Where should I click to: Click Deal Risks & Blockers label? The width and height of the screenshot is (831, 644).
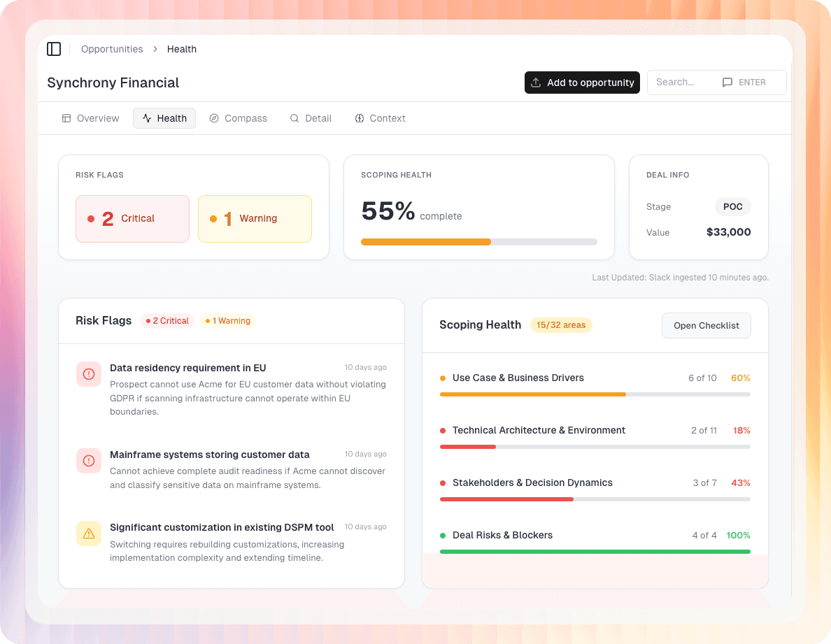pos(502,536)
